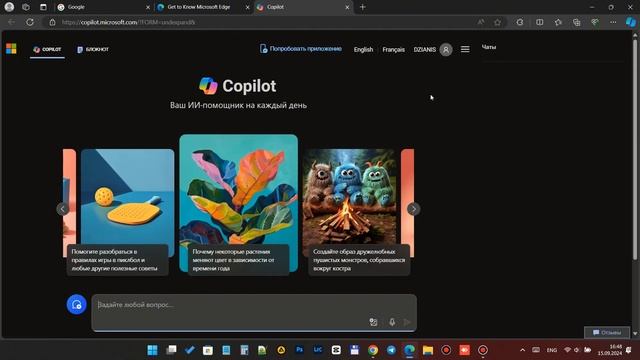Screen dimensions: 640x360
Task: Open Telegram from the taskbar
Action: (391, 350)
